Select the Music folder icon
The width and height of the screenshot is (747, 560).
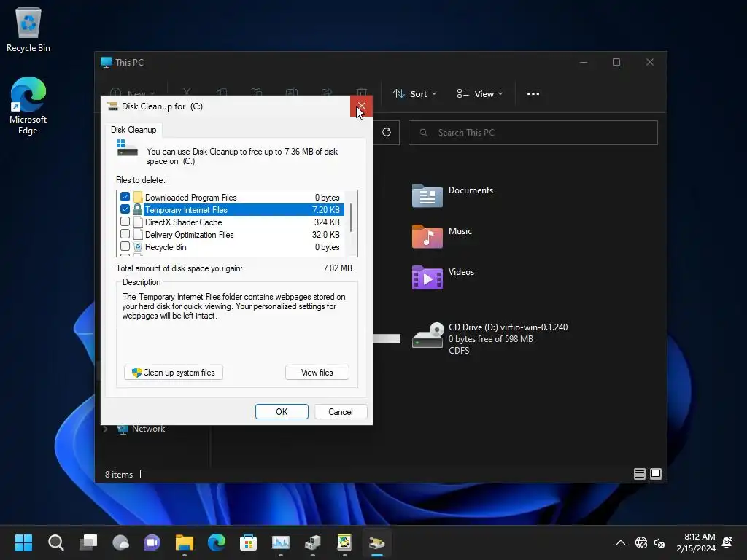pos(427,236)
